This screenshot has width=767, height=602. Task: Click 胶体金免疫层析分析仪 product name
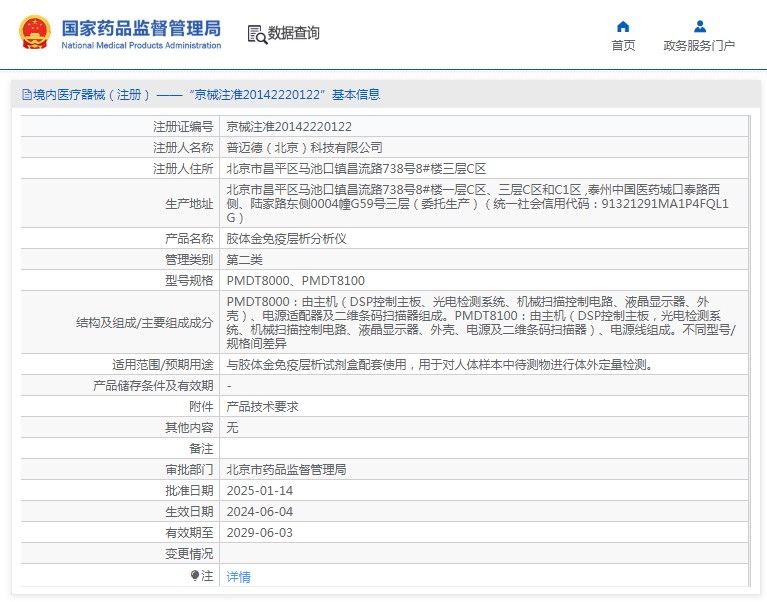[x=286, y=239]
